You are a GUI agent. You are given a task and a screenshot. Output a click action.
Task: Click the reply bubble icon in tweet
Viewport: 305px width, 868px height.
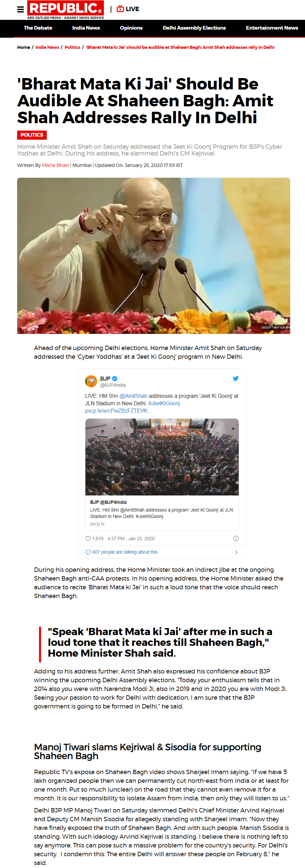click(x=88, y=552)
